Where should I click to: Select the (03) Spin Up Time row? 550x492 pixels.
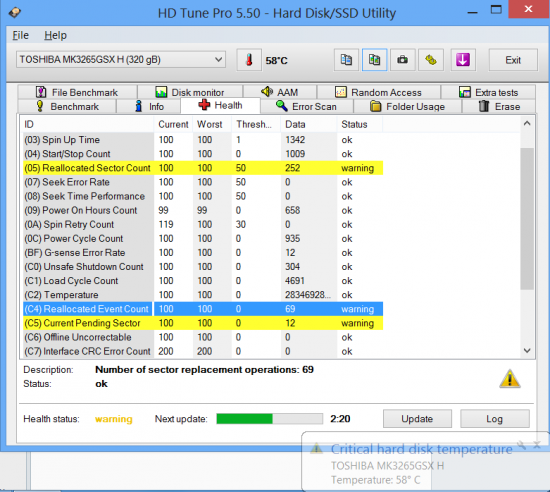tap(203, 140)
